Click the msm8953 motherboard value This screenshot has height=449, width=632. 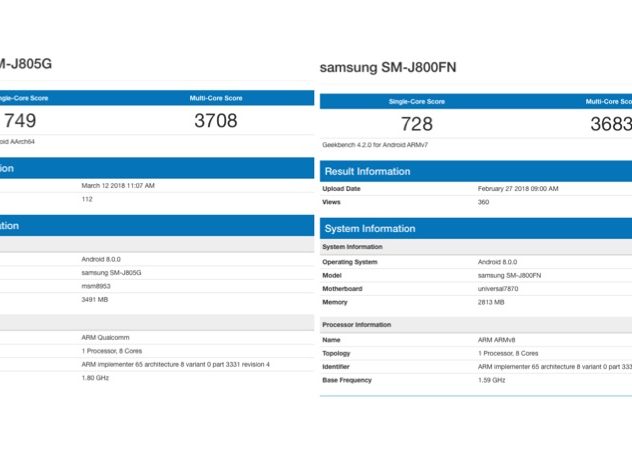(x=96, y=284)
